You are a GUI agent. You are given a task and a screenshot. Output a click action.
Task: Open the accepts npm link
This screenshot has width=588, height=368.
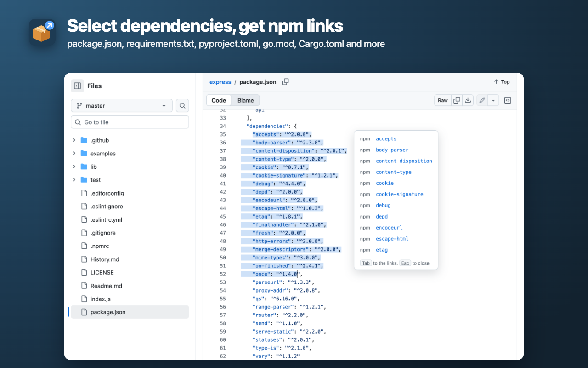(x=386, y=138)
